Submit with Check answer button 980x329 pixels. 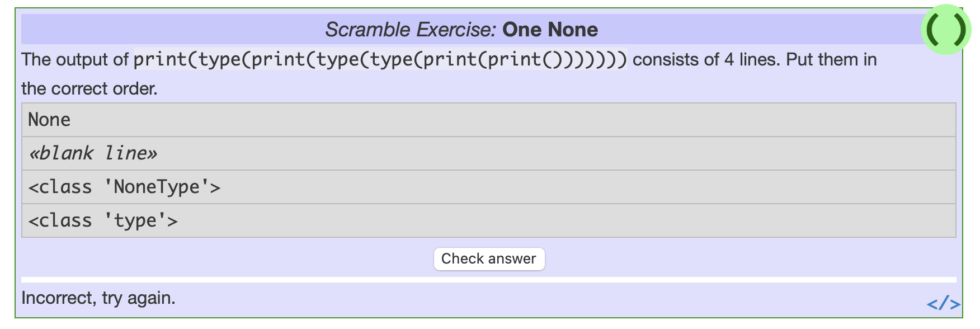tap(489, 258)
